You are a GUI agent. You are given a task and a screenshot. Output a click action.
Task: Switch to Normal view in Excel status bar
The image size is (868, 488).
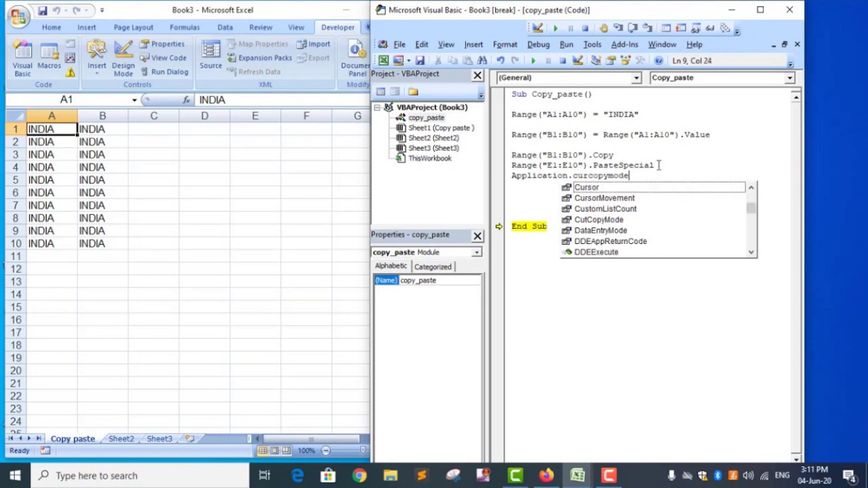point(262,451)
